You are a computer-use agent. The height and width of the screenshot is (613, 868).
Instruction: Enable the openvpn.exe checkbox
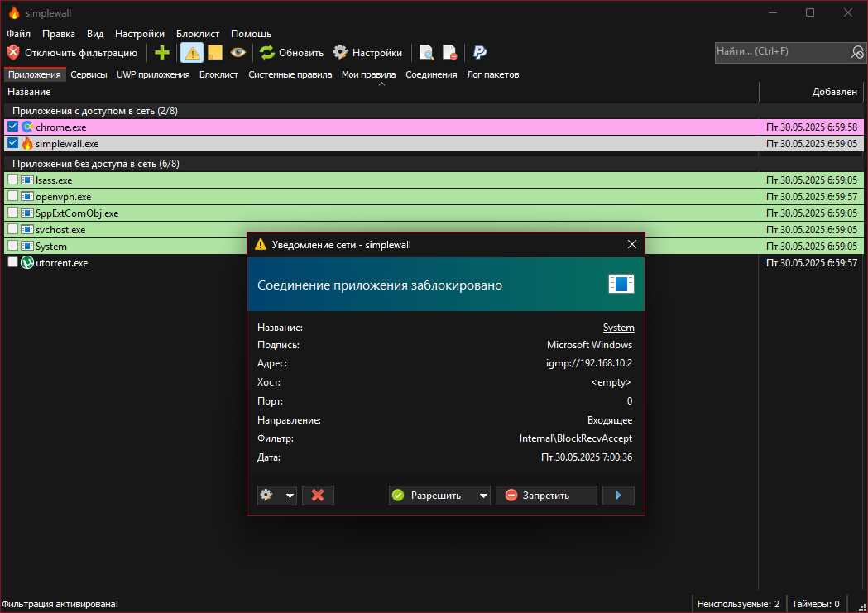(x=12, y=197)
